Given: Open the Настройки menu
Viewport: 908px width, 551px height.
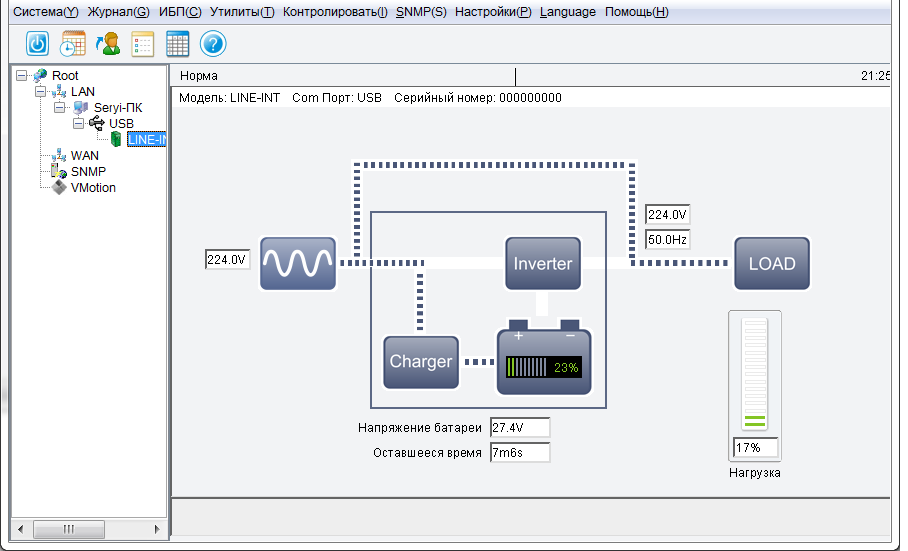Looking at the screenshot, I should click(x=493, y=12).
